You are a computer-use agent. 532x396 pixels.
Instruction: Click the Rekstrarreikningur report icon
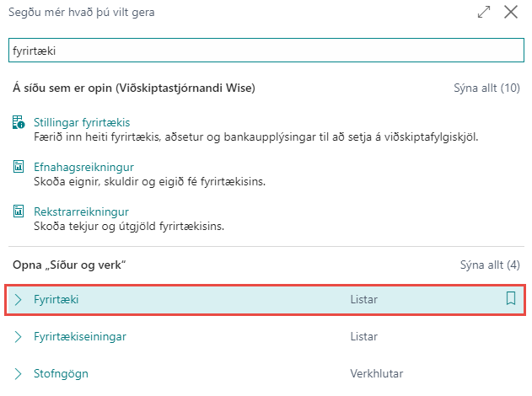tap(19, 211)
